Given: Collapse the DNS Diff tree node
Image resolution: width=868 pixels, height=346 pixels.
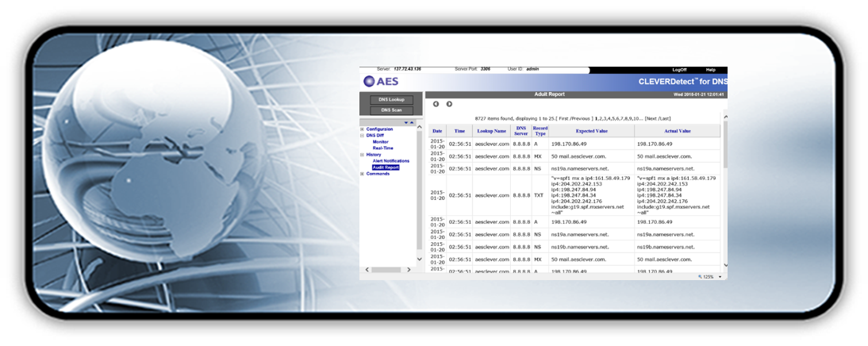Looking at the screenshot, I should [362, 135].
